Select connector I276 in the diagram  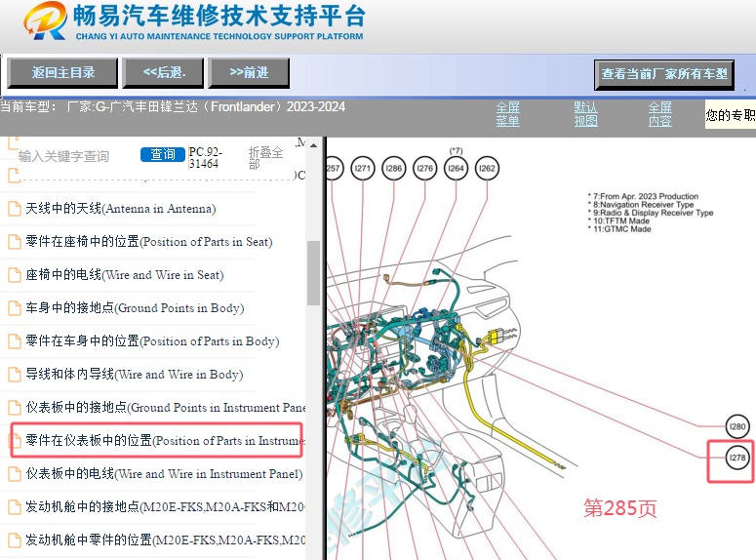coord(424,169)
